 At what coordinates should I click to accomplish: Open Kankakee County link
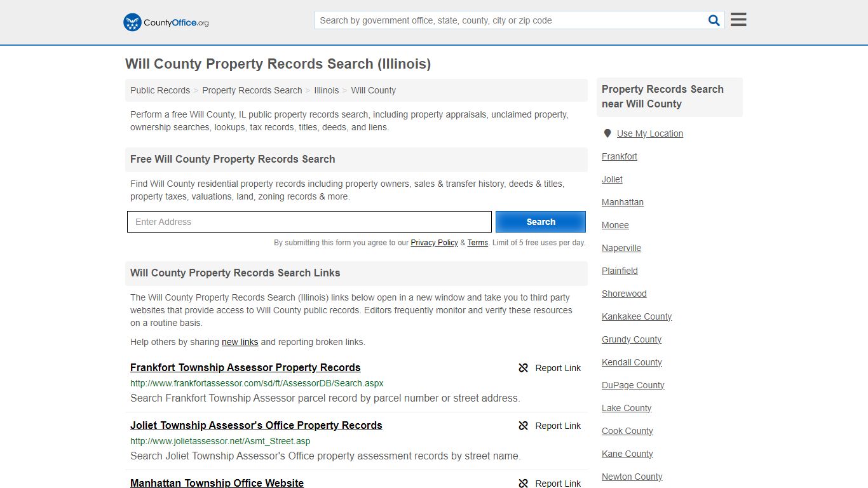point(637,316)
